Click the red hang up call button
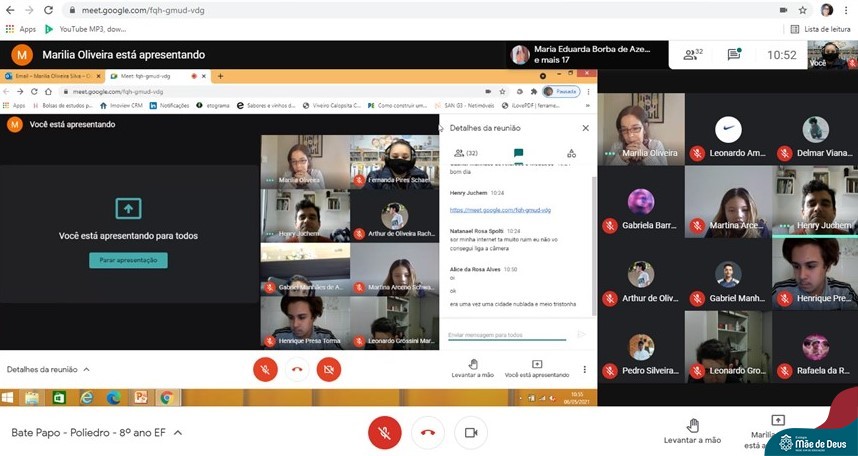858x456 pixels. point(428,432)
